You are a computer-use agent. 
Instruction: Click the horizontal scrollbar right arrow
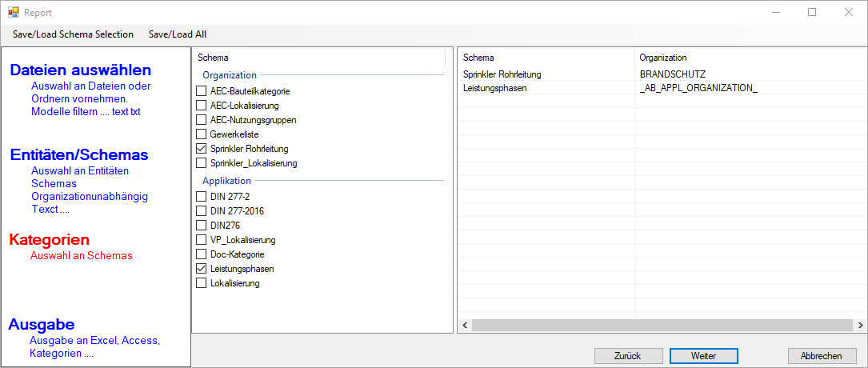(x=860, y=325)
